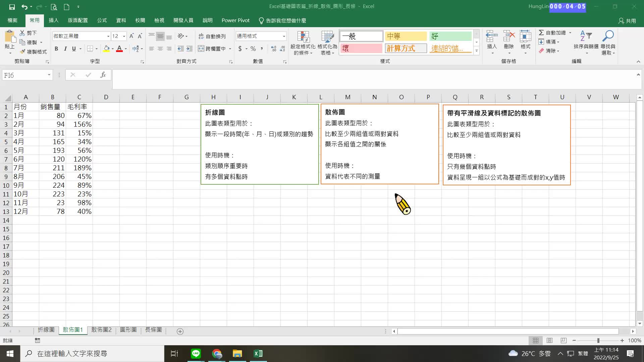Open Merge & Center (跨欄置中) dropdown arrow

(x=230, y=49)
